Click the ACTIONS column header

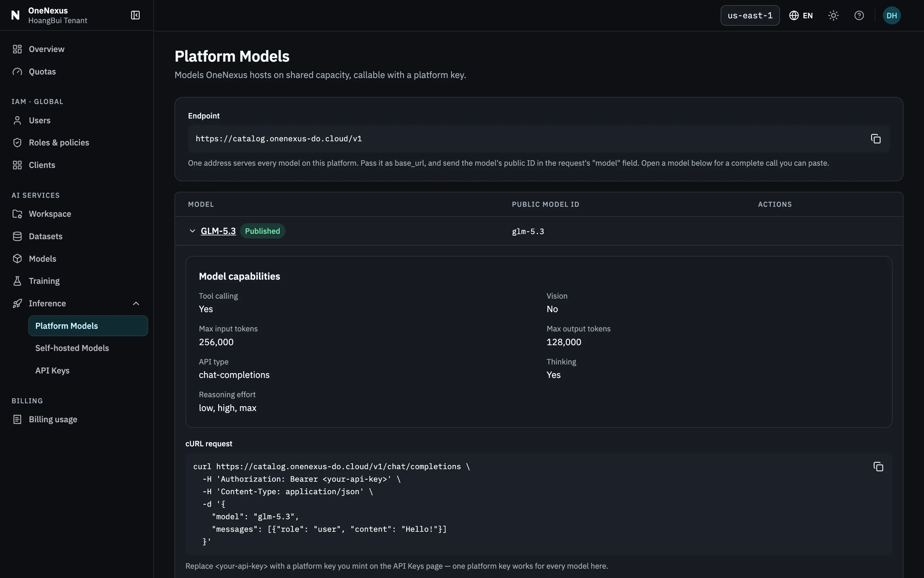[775, 205]
